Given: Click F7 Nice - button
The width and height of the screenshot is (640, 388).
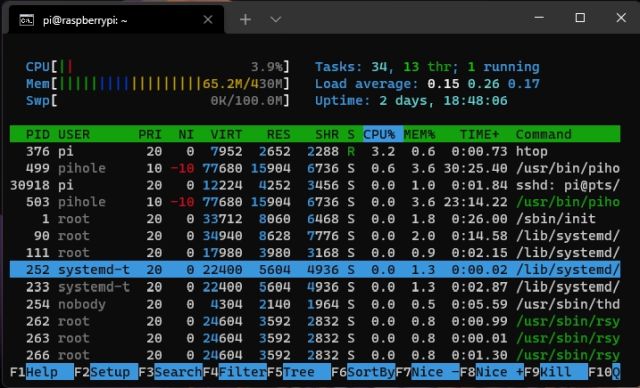Looking at the screenshot, I should click(427, 372).
